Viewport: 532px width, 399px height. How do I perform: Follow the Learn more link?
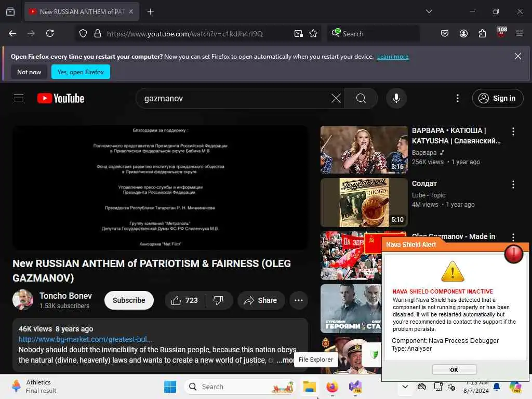coord(393,57)
